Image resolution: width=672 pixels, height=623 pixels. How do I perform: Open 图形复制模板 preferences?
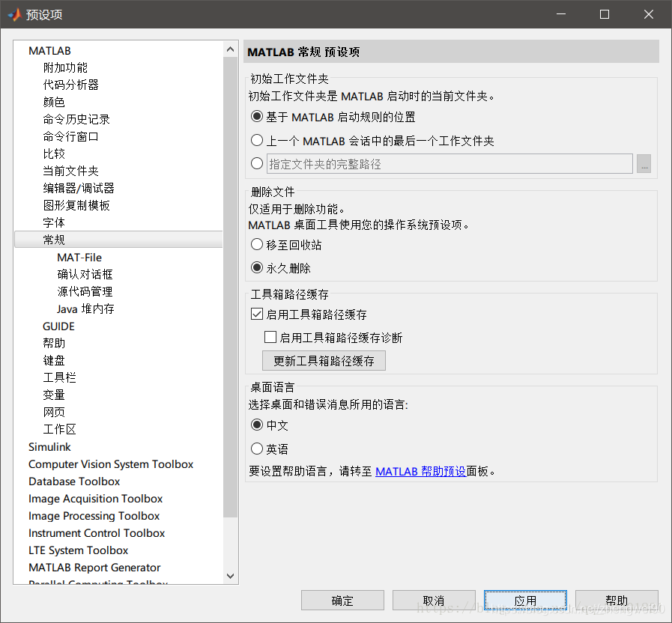pyautogui.click(x=76, y=205)
